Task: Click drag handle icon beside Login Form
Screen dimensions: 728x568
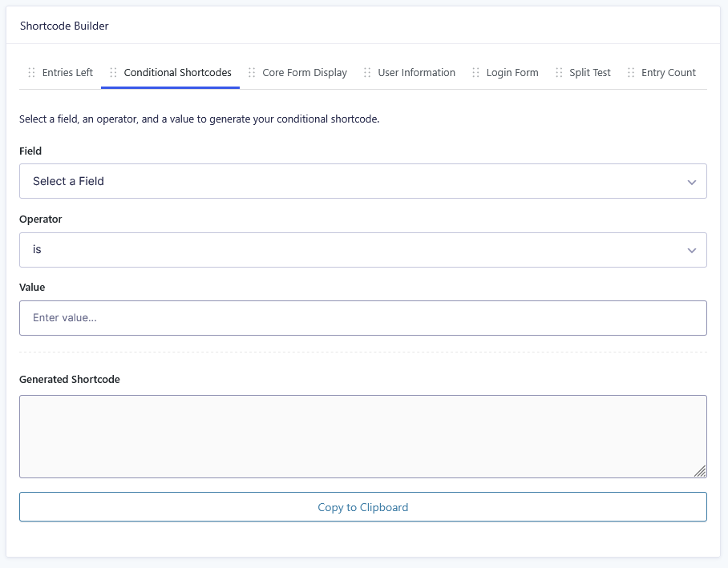Action: pos(476,73)
